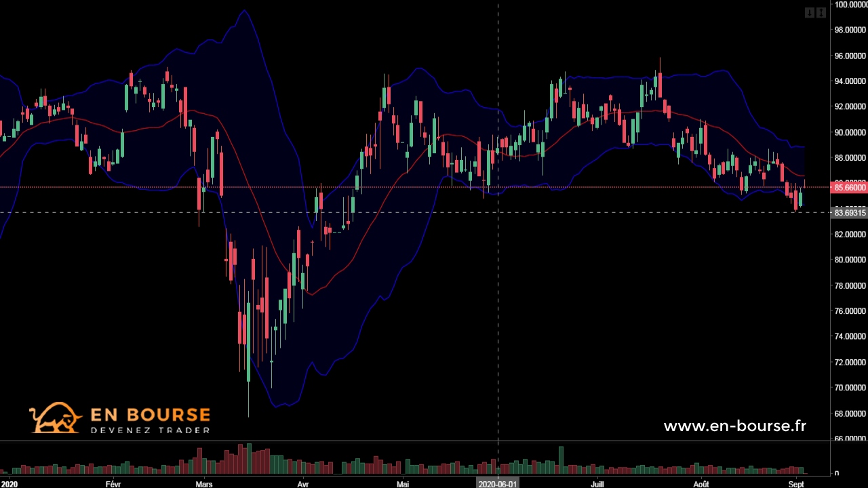The width and height of the screenshot is (868, 488).
Task: Click the Avr month label on time axis
Action: tap(303, 484)
